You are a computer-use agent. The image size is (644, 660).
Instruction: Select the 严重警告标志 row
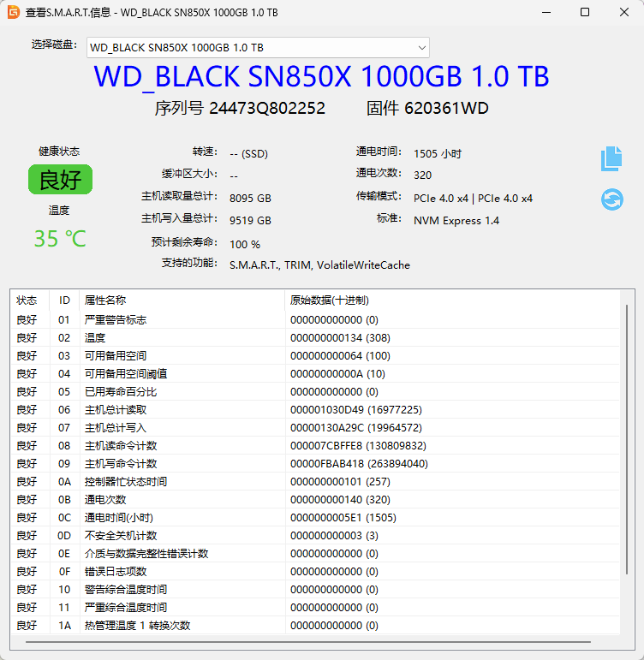pyautogui.click(x=315, y=320)
